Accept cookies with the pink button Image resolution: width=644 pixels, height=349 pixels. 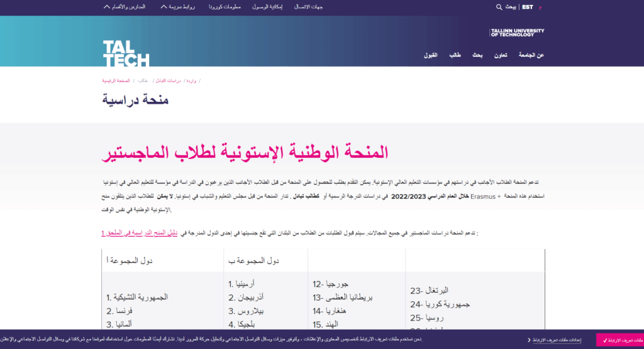click(619, 340)
